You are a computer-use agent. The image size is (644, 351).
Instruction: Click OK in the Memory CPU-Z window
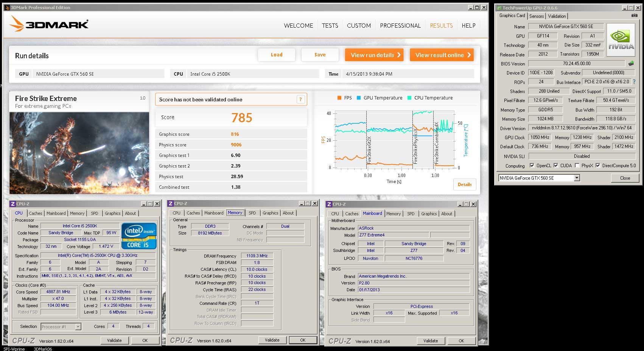click(303, 340)
